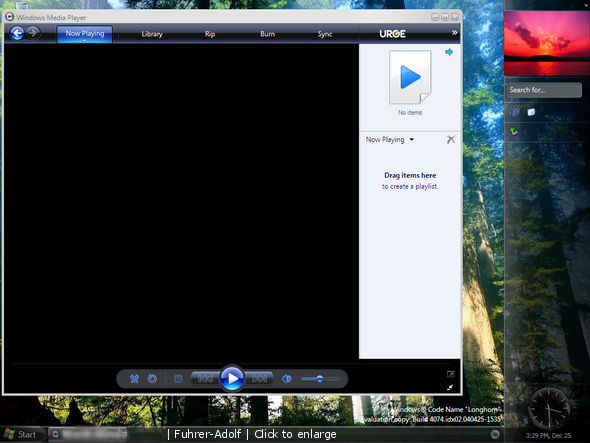
Task: Open the second quick-launch icon in the sidebar
Action: 531,112
